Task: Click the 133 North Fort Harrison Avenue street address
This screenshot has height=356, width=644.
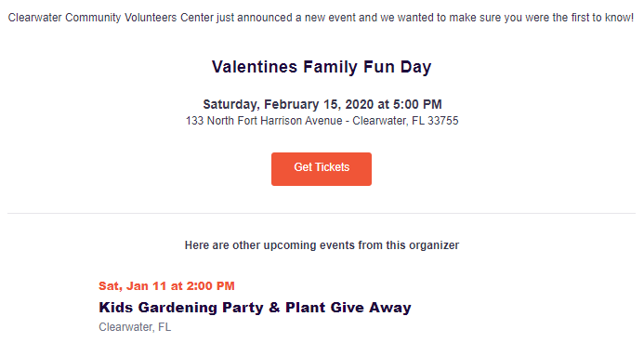Action: [x=264, y=121]
